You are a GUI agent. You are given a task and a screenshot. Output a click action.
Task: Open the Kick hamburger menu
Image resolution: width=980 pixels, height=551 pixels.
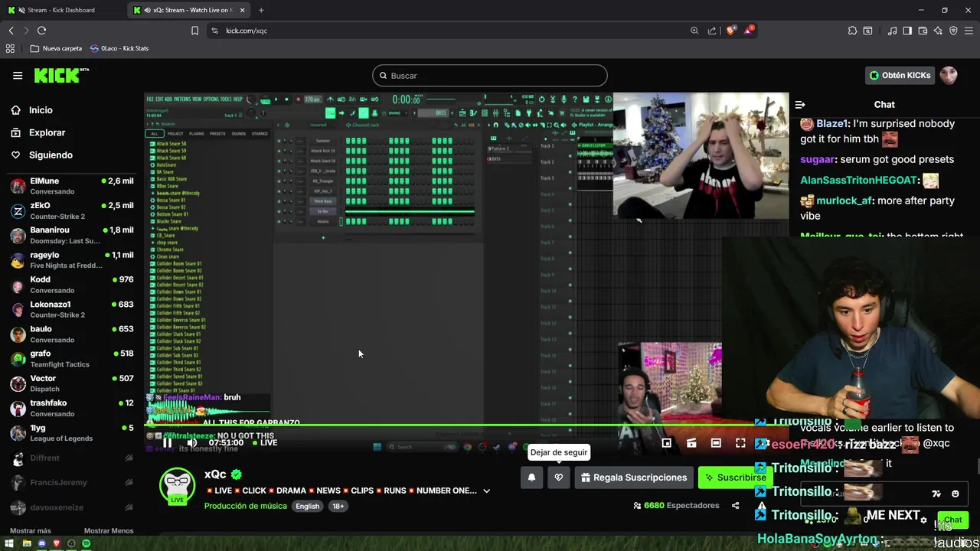[x=18, y=75]
